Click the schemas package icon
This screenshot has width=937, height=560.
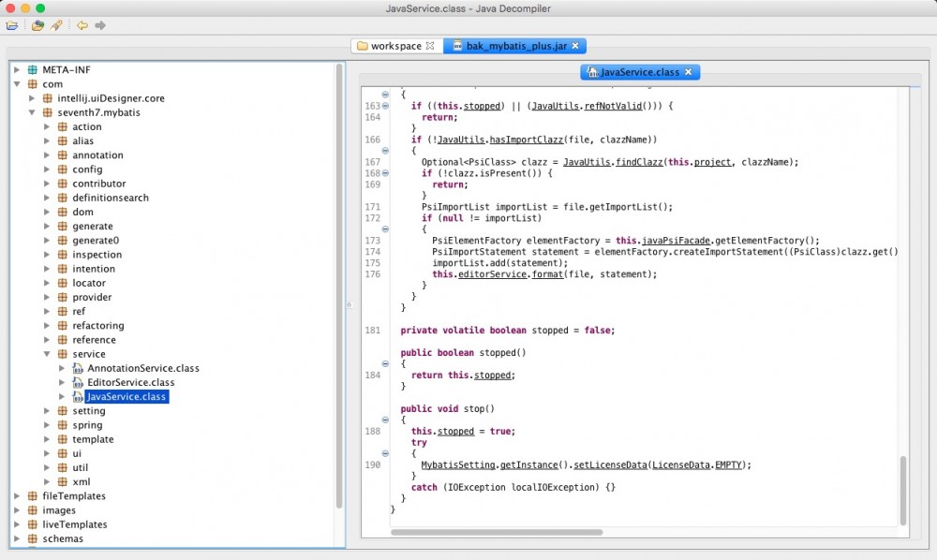[33, 539]
